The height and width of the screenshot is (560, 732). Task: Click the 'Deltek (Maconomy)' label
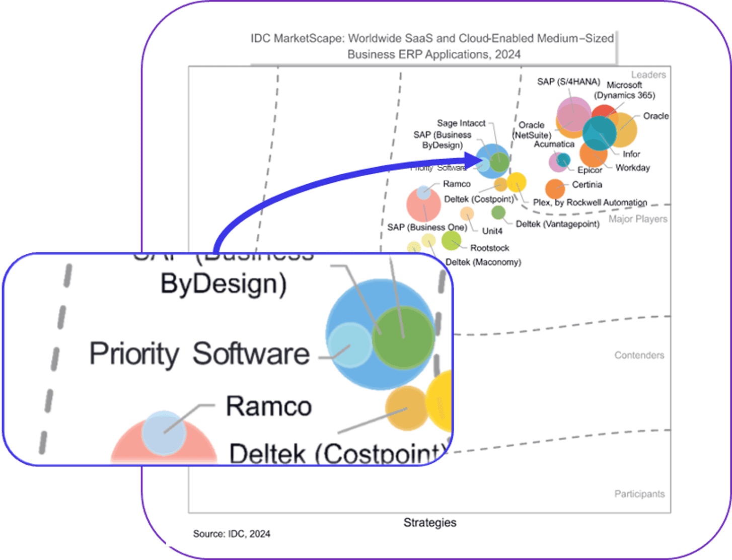click(x=483, y=262)
